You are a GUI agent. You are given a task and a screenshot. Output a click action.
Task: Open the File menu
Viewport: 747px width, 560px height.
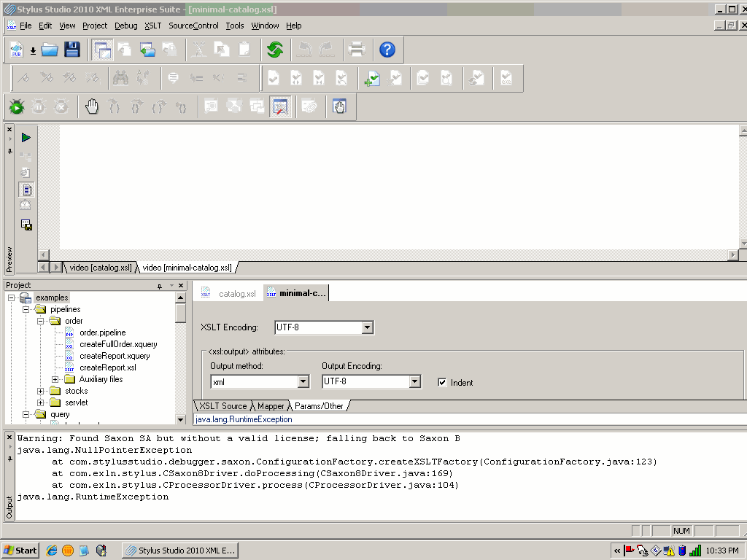coord(26,26)
